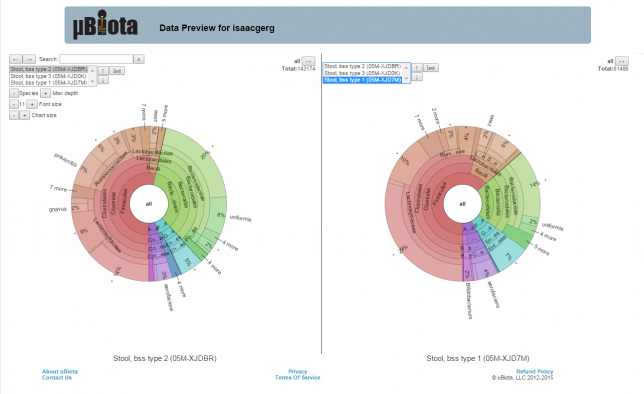Decrease max depth with minus button
The width and height of the screenshot is (644, 394).
tap(14, 93)
